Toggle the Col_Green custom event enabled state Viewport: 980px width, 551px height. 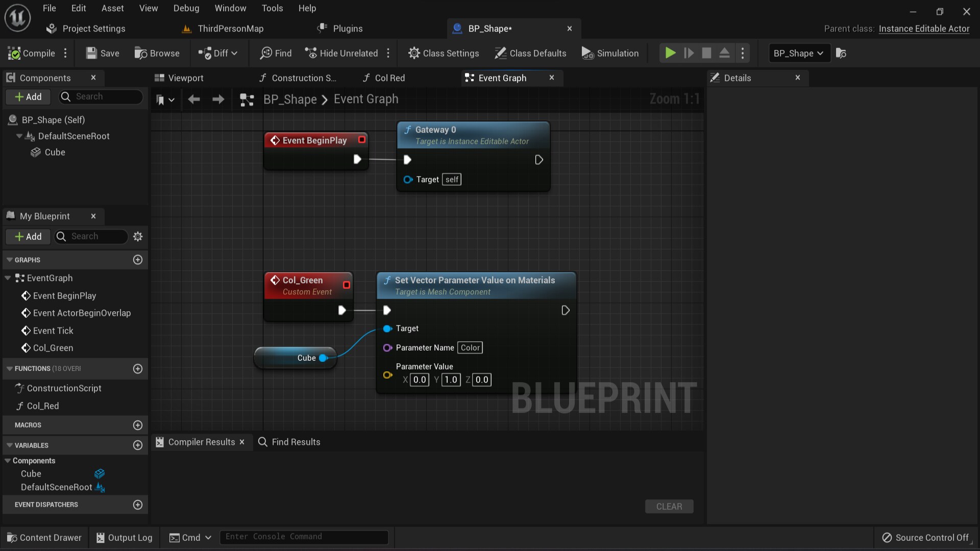click(x=346, y=285)
